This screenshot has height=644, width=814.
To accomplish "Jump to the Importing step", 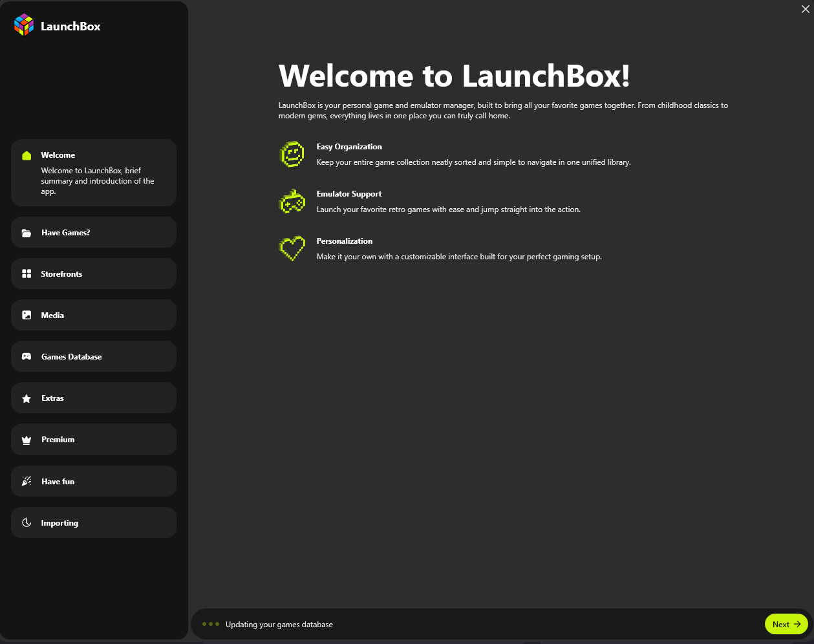I will coord(94,522).
